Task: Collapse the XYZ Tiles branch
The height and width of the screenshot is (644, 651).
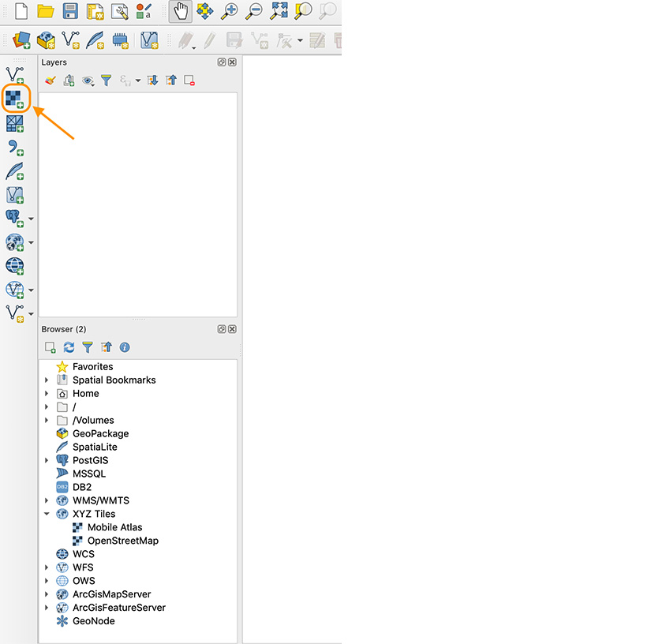Action: tap(46, 514)
